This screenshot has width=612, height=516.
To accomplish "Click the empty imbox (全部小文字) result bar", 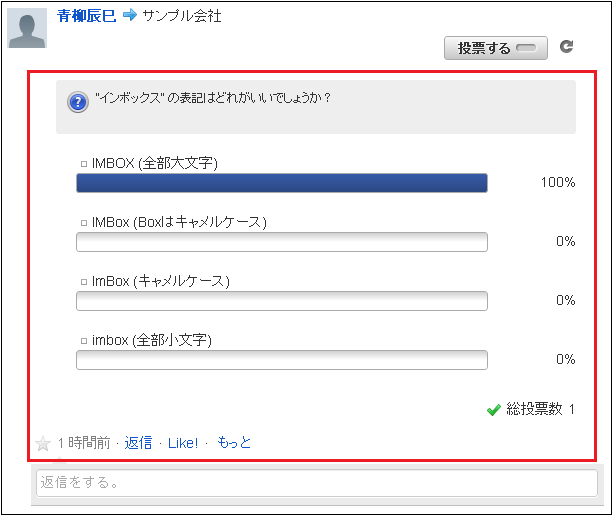I will pyautogui.click(x=282, y=360).
